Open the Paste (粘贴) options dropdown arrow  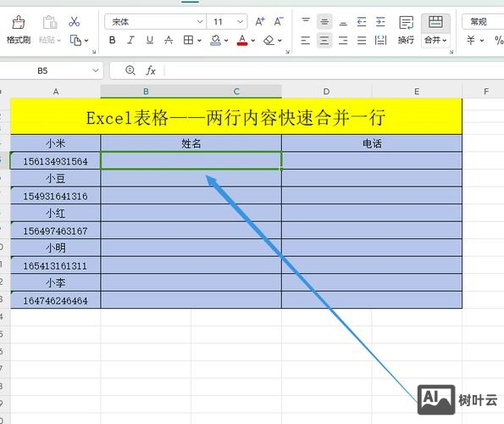point(59,41)
